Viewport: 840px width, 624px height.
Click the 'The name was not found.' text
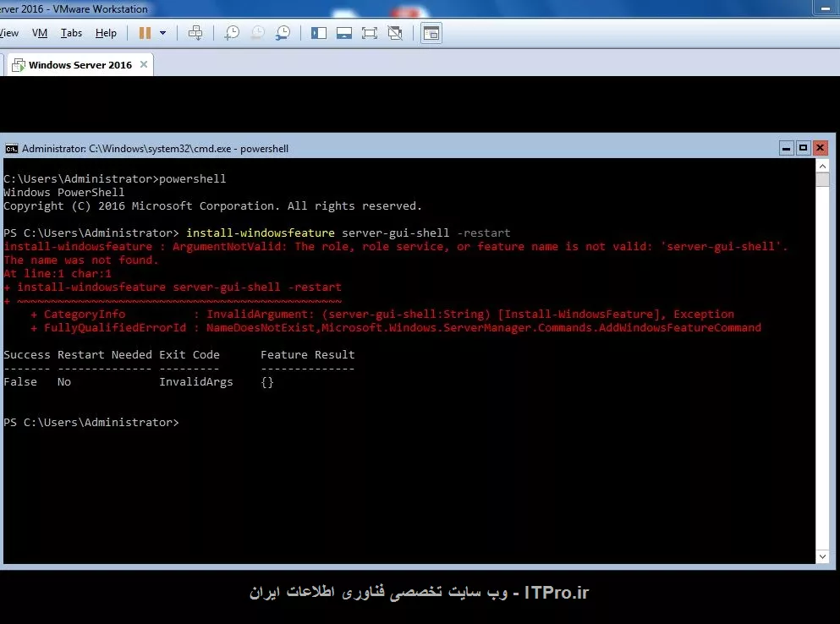pyautogui.click(x=81, y=260)
